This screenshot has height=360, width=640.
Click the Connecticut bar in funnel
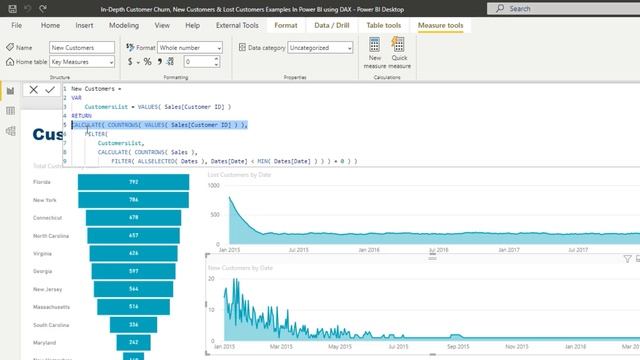pyautogui.click(x=133, y=218)
